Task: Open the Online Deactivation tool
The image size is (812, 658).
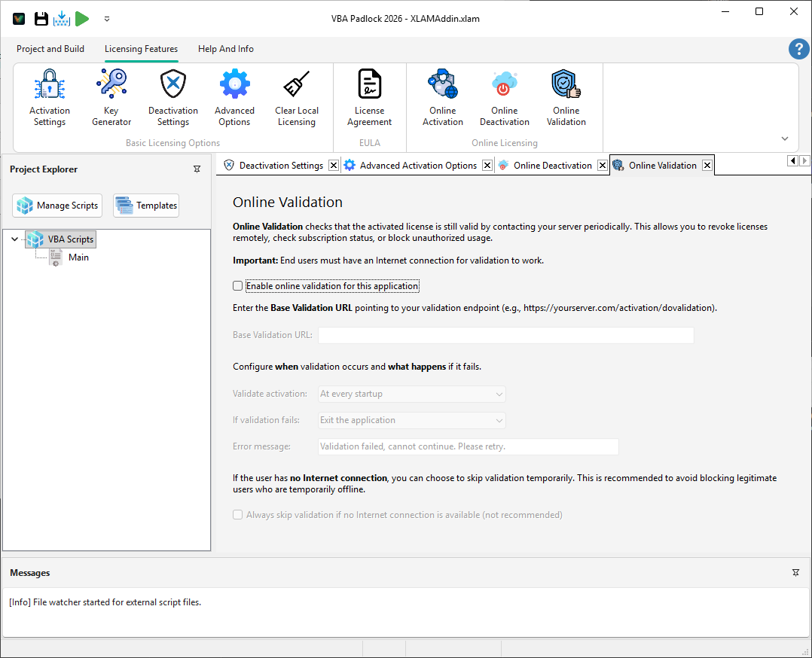Action: pyautogui.click(x=504, y=96)
